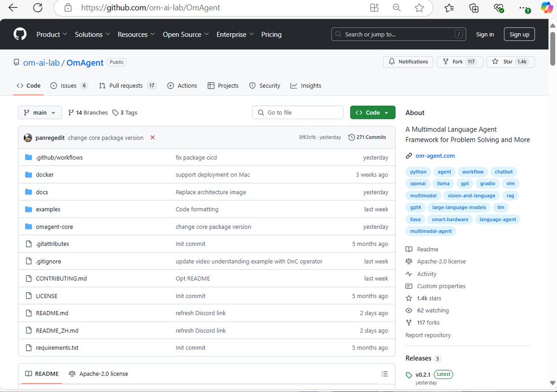This screenshot has height=392, width=557.
Task: Open the Report repository link
Action: click(x=428, y=335)
